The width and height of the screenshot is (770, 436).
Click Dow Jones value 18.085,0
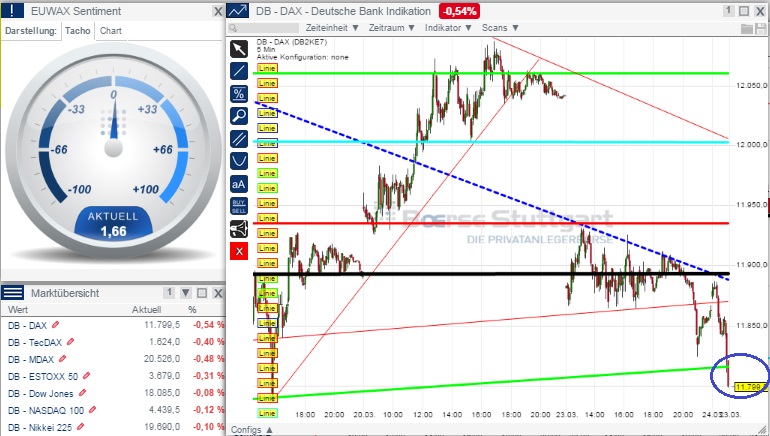[162, 393]
